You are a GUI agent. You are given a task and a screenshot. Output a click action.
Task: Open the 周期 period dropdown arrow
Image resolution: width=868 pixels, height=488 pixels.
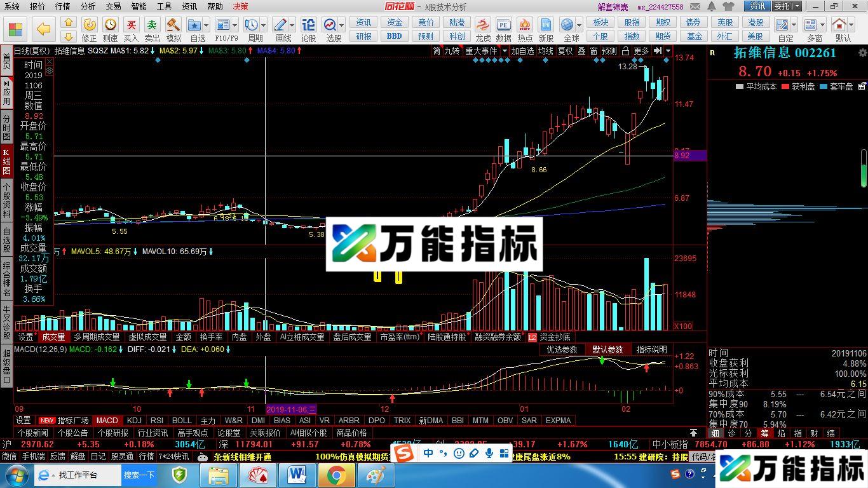[262, 25]
